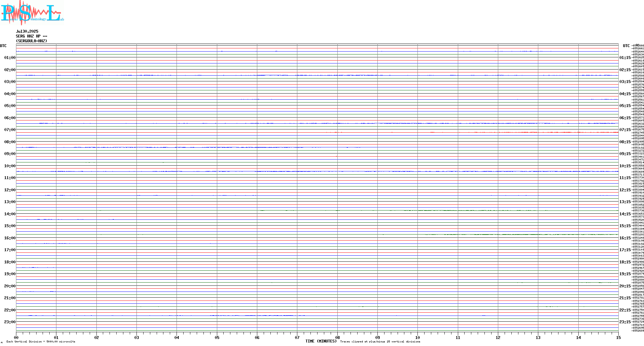Click the 13:00 hour label
This screenshot has height=346, width=644.
point(10,202)
